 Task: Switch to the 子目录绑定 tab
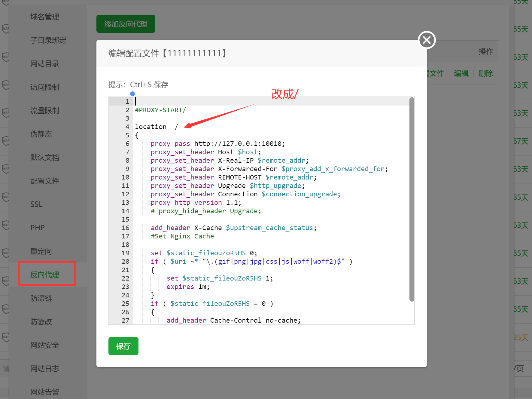pyautogui.click(x=48, y=41)
